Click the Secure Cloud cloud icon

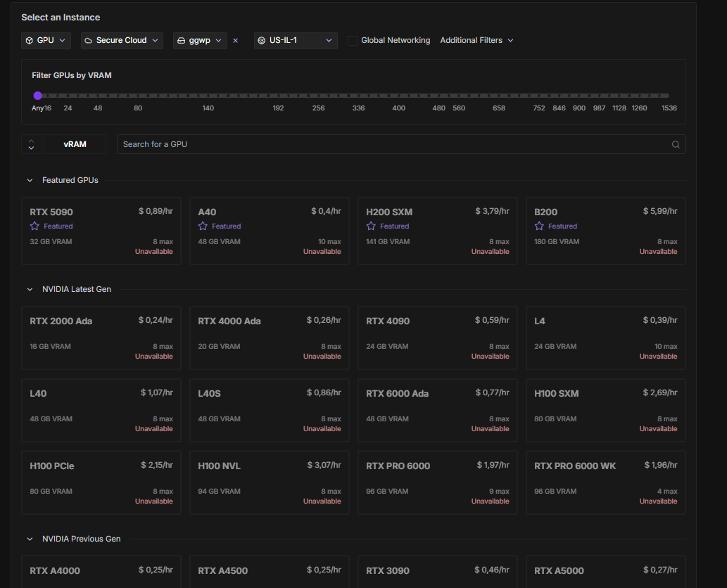pos(89,40)
